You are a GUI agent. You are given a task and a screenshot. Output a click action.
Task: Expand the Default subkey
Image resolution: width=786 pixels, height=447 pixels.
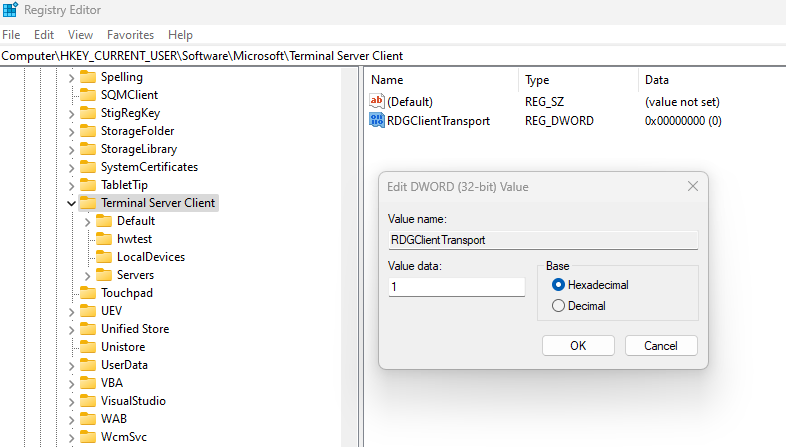point(87,221)
